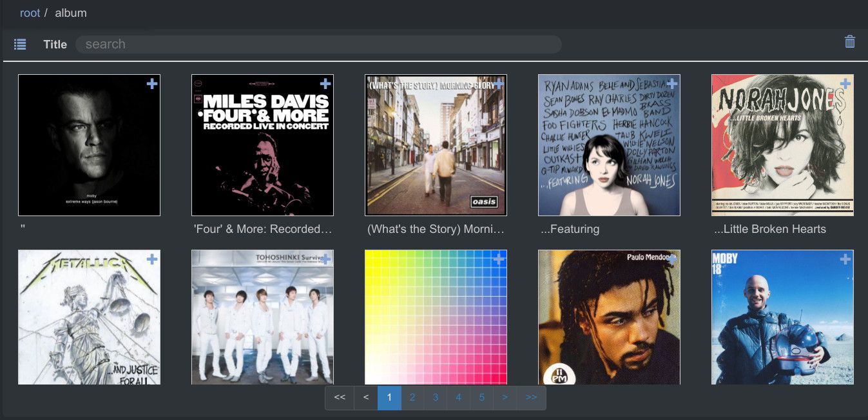
Task: Add Miles Davis Four & More via its plus icon
Action: (325, 84)
